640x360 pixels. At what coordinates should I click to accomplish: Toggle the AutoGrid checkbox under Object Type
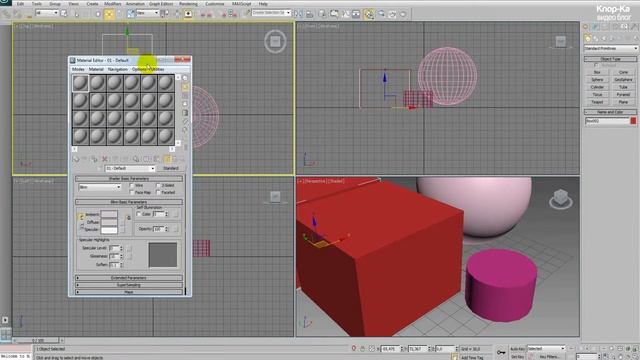click(596, 65)
